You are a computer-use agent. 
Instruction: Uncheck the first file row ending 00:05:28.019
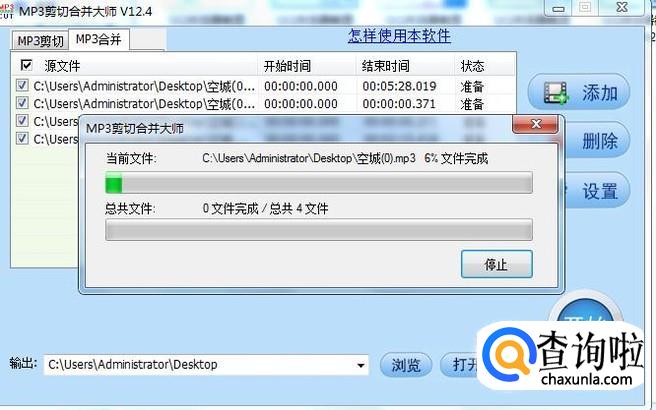pos(22,86)
